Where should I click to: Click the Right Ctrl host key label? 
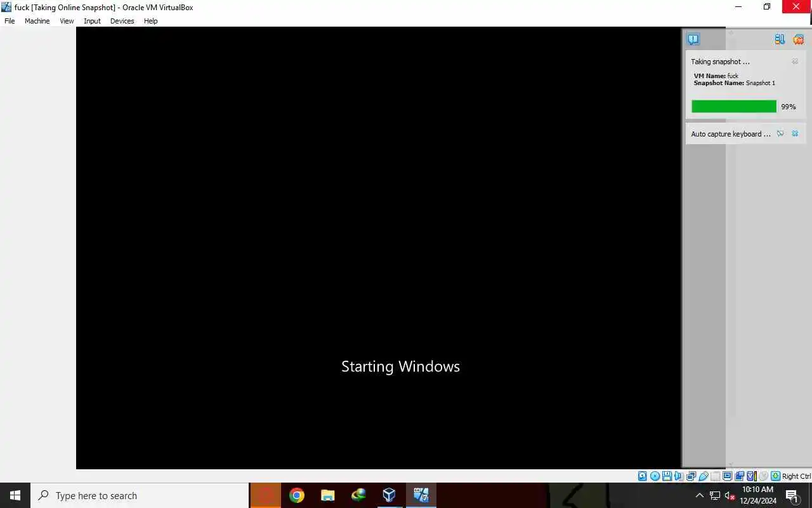(x=796, y=476)
